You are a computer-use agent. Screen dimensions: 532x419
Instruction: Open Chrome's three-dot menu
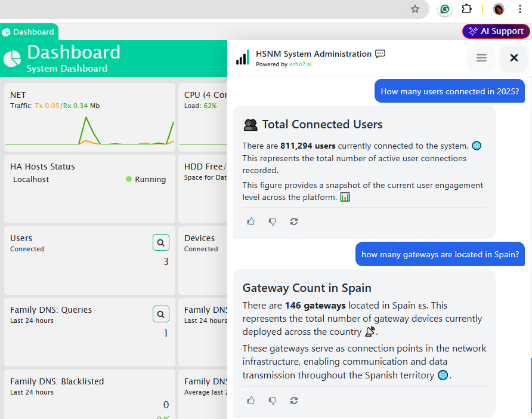[520, 9]
